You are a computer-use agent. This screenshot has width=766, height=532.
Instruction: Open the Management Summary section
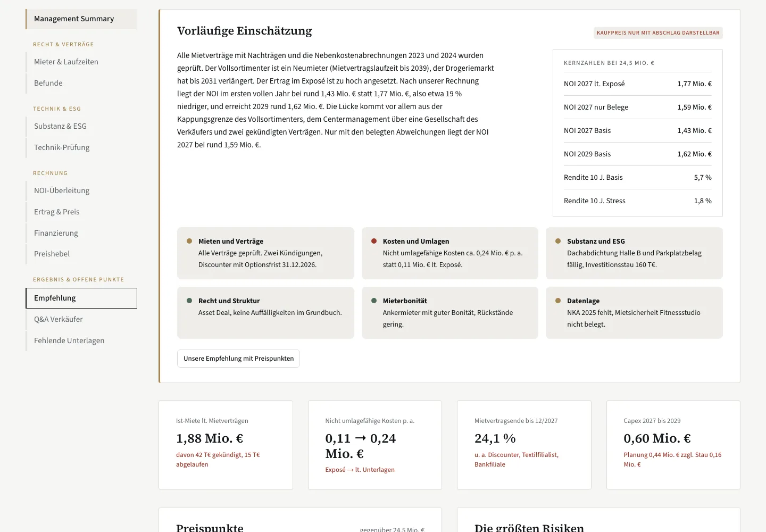tap(81, 19)
